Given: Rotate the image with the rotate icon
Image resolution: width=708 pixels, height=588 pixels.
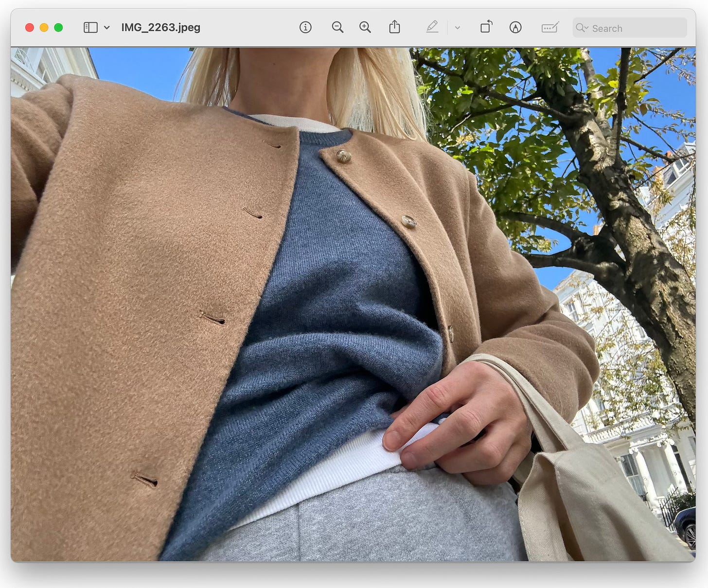Looking at the screenshot, I should [x=486, y=27].
